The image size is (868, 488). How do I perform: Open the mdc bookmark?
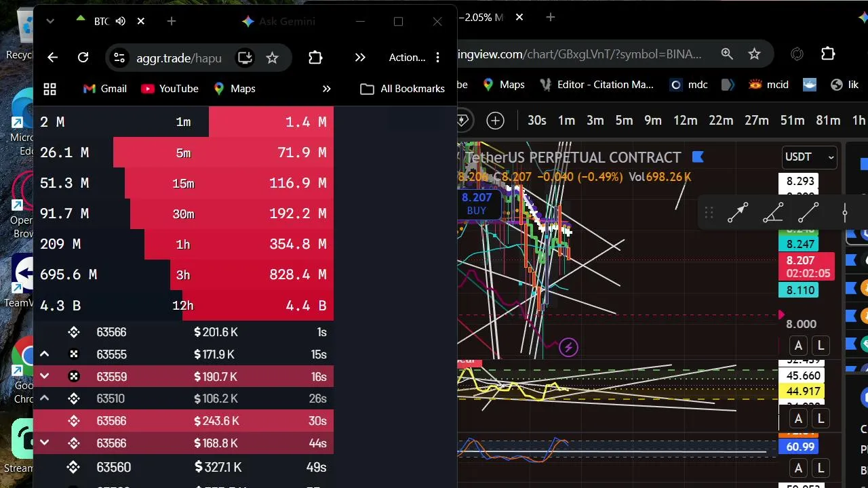click(689, 85)
